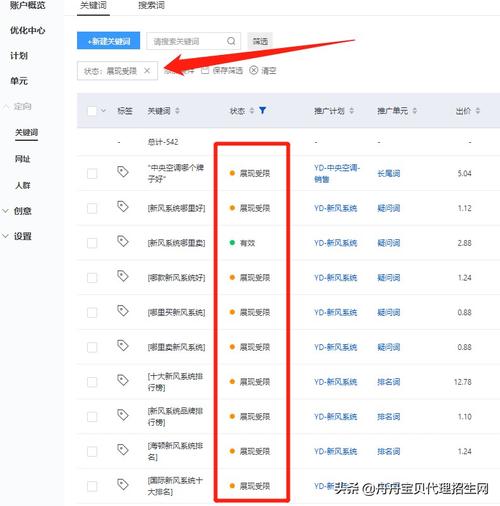Screen dimensions: 500x506
Task: Click the tag icon for [国际新风系统十大排名]
Action: click(123, 484)
